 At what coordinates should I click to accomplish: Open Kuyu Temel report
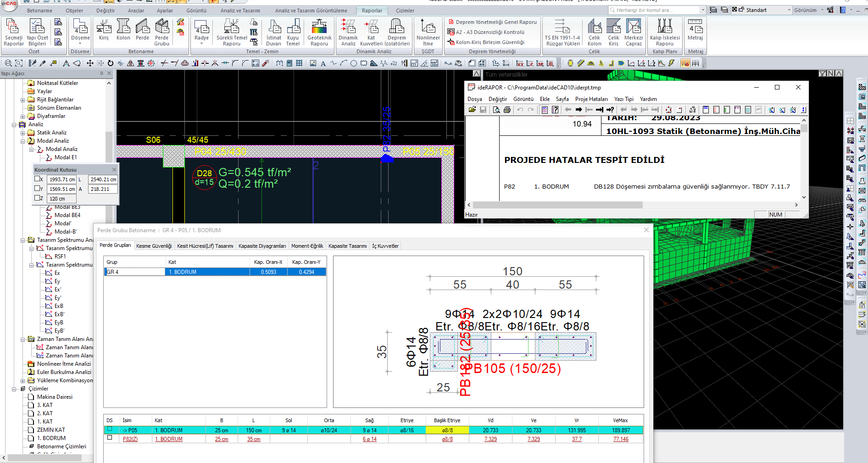pyautogui.click(x=293, y=32)
